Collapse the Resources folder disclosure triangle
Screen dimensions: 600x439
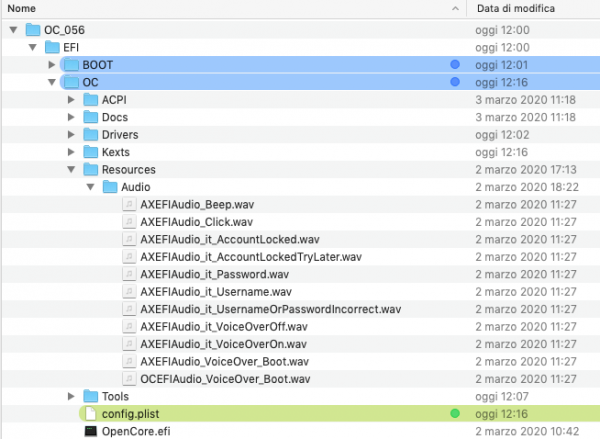pos(71,170)
